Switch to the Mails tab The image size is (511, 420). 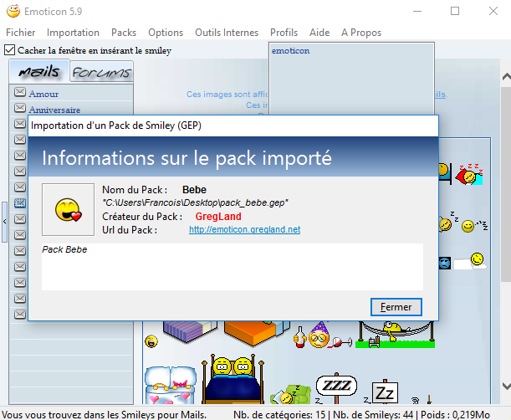coord(39,71)
